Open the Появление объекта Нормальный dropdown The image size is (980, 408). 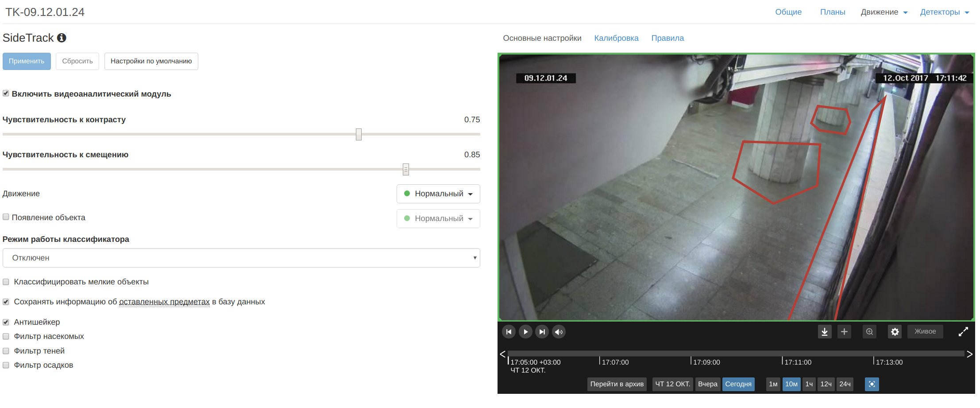coord(438,218)
